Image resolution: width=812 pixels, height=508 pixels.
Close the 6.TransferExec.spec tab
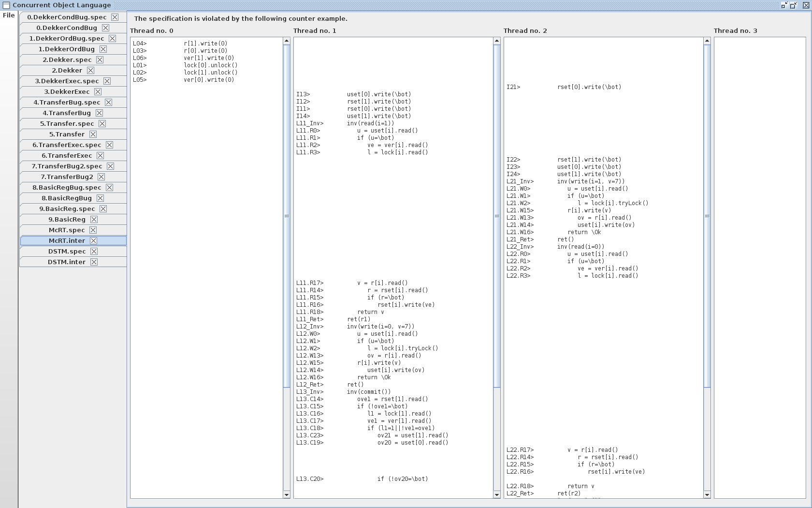click(109, 145)
